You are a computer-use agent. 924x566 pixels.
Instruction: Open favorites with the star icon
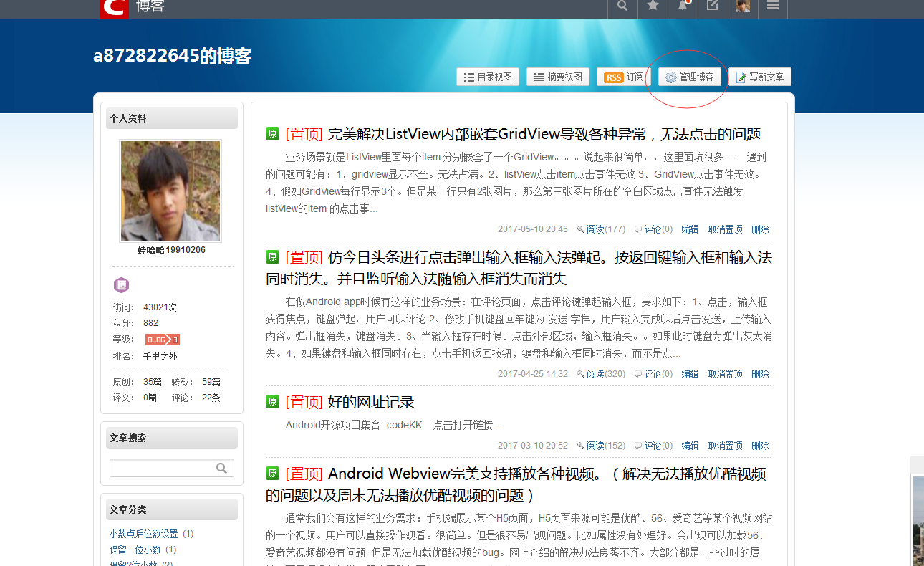click(653, 6)
